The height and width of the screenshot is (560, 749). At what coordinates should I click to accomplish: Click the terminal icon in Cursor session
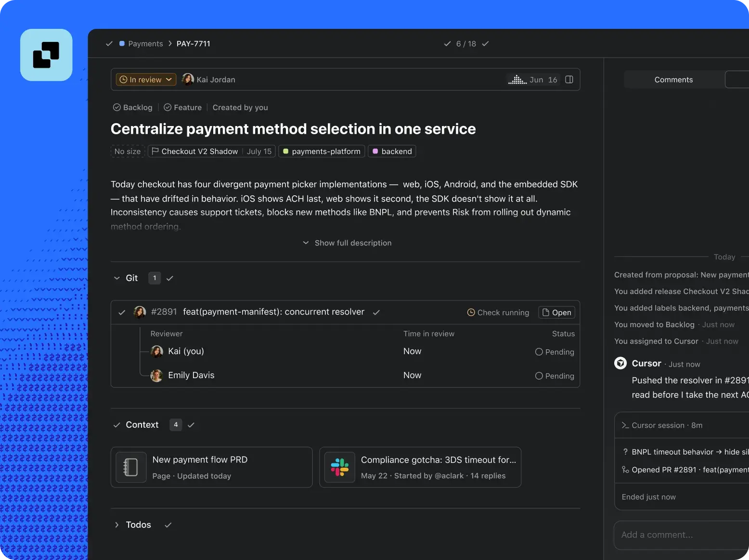(625, 425)
